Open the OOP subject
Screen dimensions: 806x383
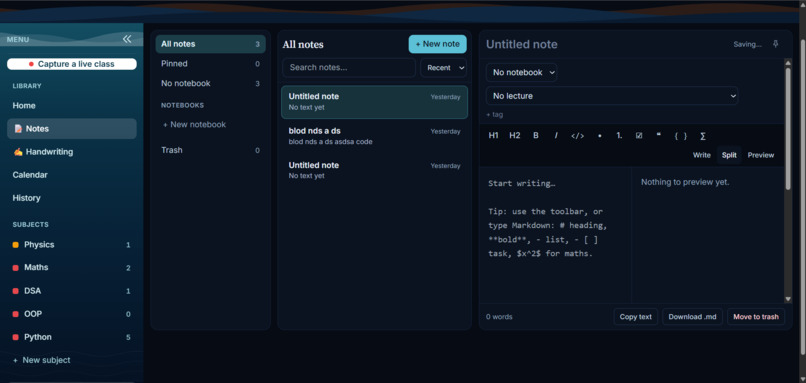(72, 314)
